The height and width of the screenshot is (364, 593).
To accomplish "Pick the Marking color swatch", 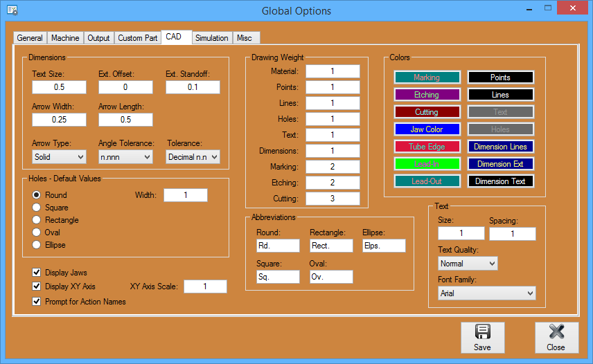I will point(427,78).
